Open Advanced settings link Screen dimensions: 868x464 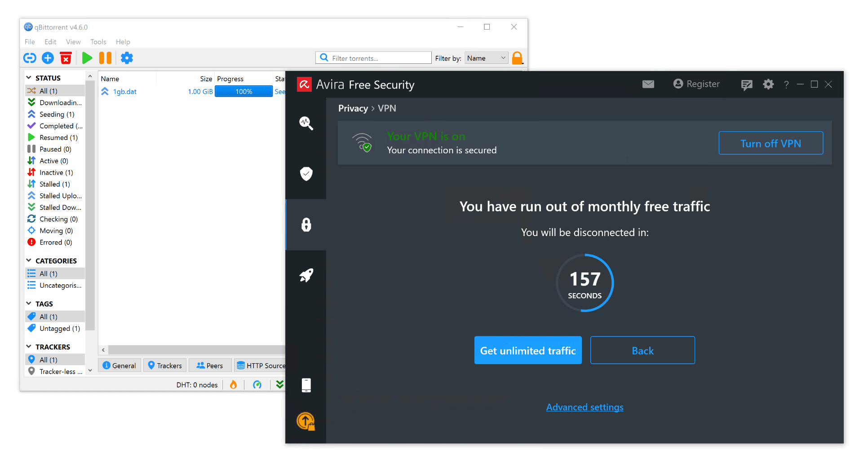tap(585, 407)
